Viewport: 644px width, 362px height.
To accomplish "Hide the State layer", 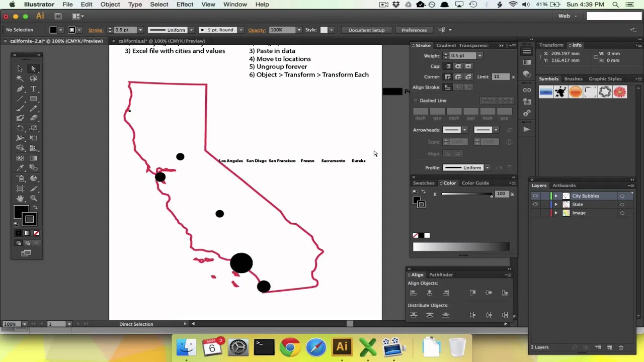I will click(x=535, y=205).
